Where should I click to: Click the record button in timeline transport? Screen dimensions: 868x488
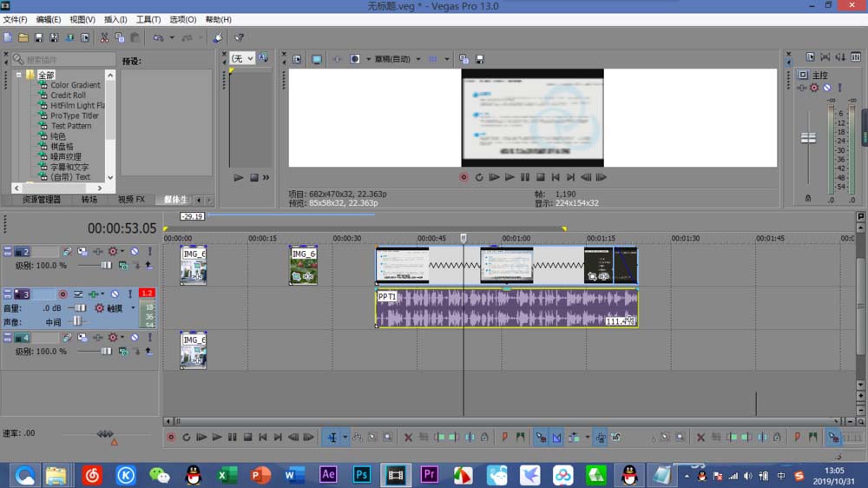click(171, 438)
